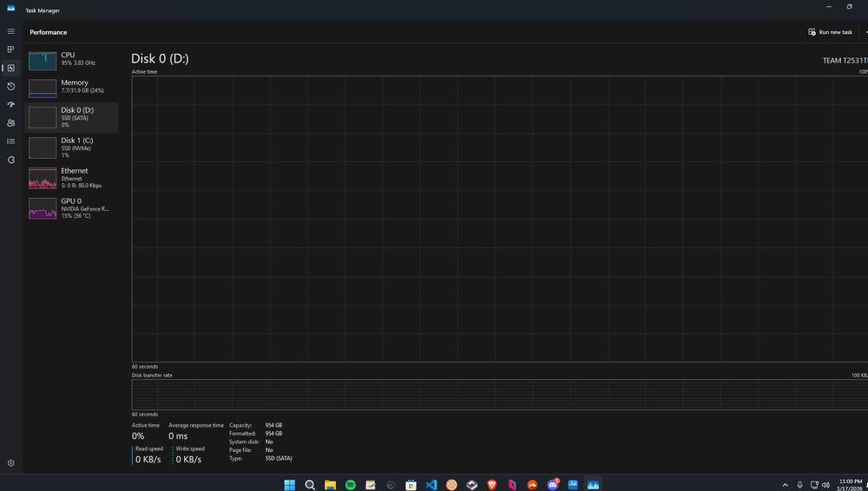Select Disk 1 (C:) entry
Screen dimensions: 868x491
click(71, 147)
